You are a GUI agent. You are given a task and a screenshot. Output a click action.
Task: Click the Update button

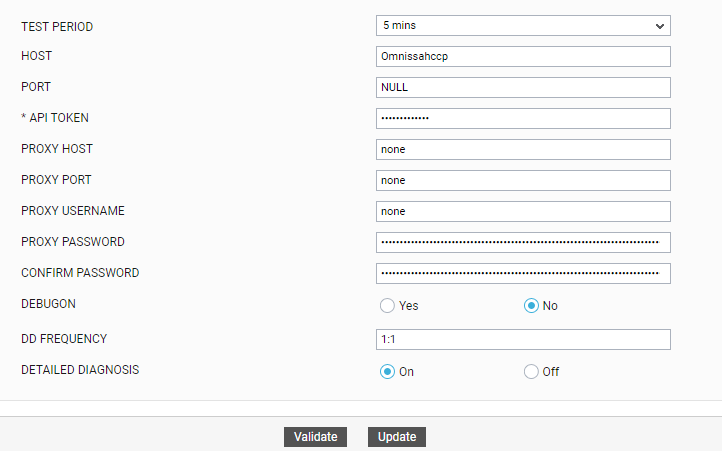(397, 437)
